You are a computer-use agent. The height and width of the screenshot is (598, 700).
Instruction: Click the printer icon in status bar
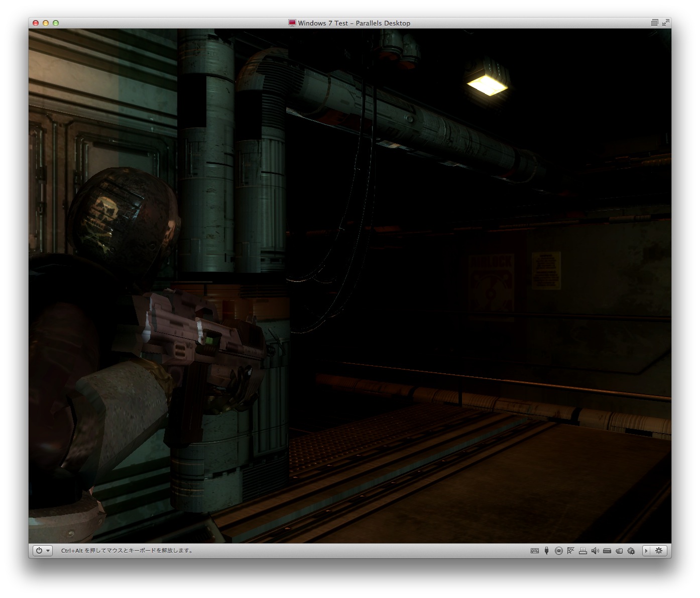[x=582, y=551]
